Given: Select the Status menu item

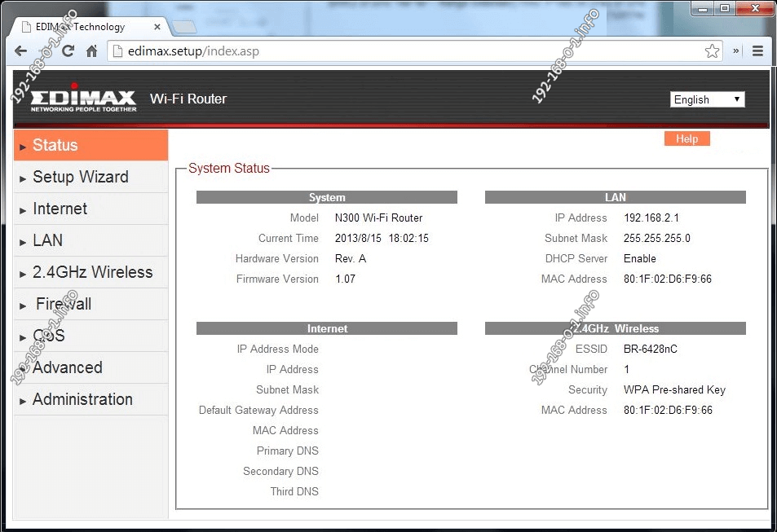Looking at the screenshot, I should [55, 145].
